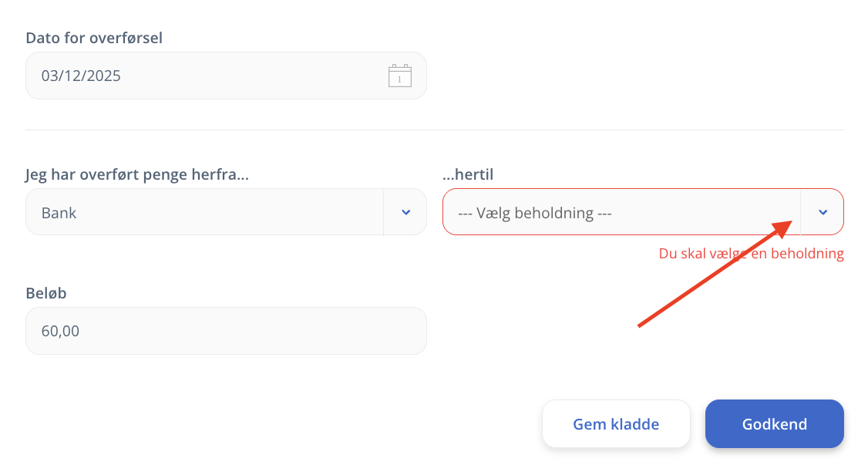
Task: Click the 'Jeg har overført penge herfra...' label
Action: coord(137,175)
